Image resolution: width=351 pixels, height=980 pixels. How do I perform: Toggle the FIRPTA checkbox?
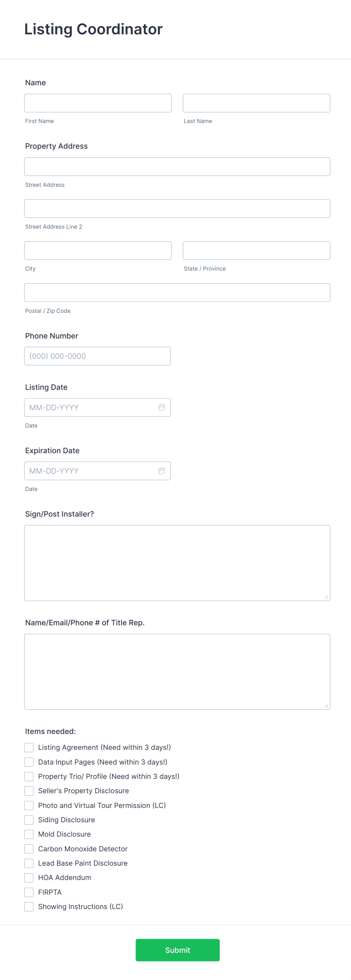(x=29, y=892)
